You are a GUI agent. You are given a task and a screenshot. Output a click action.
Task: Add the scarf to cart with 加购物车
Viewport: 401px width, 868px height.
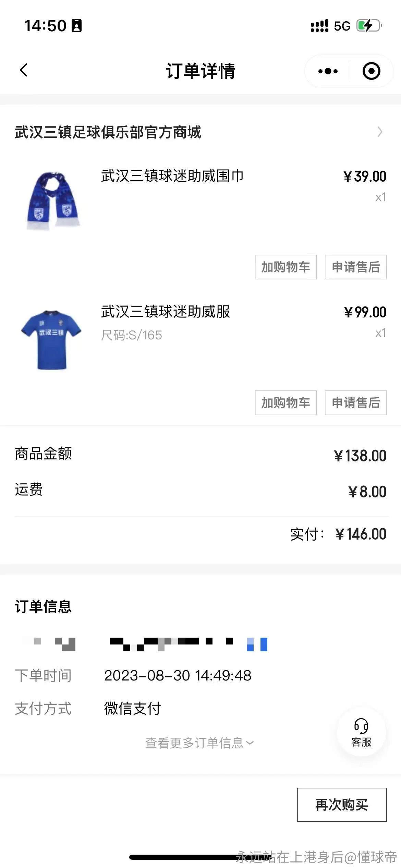[285, 267]
